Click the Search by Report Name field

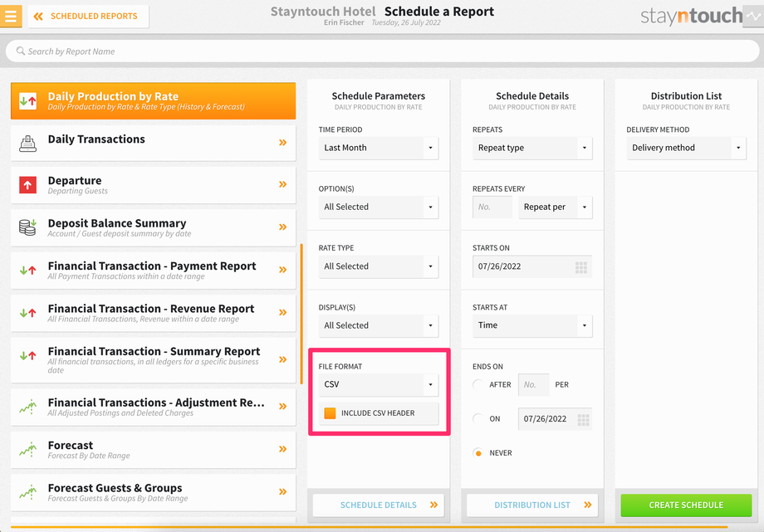[382, 51]
